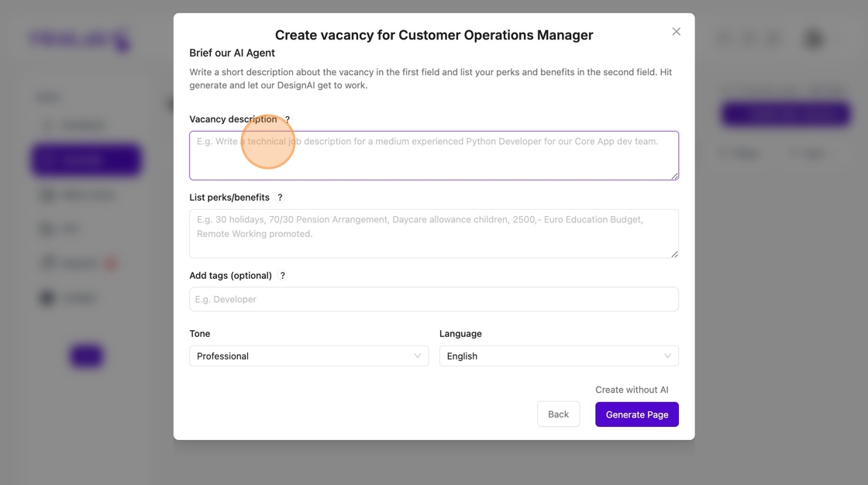This screenshot has width=868, height=485.
Task: Click the small purple button in sidebar bottom
Action: click(87, 356)
